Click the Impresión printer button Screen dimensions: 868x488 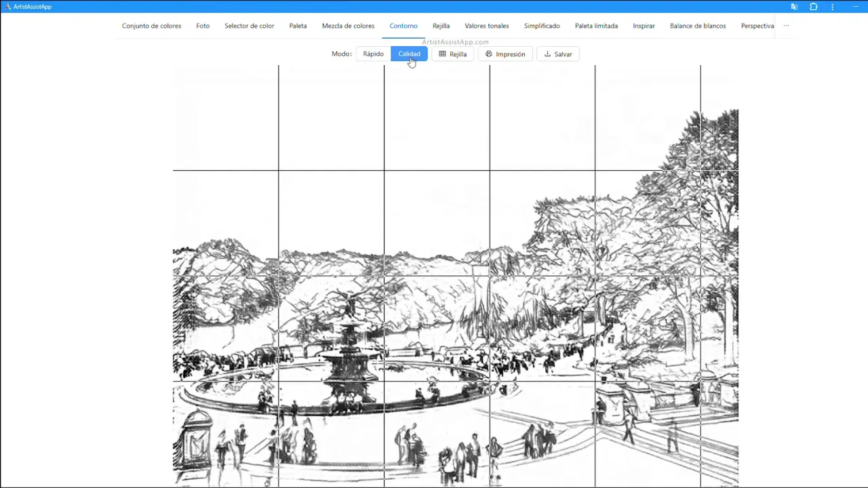coord(505,54)
